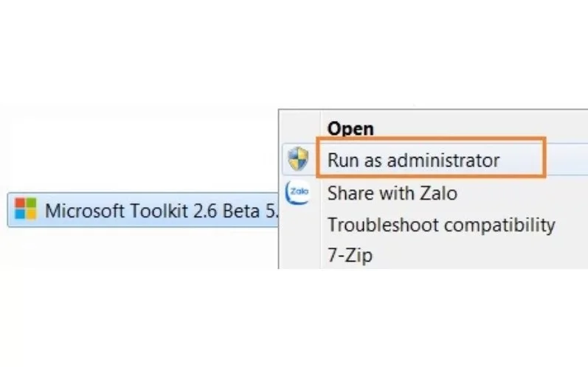The height and width of the screenshot is (367, 588).
Task: Click the empty gutter beside Troubleshoot compatibility
Action: (x=300, y=226)
